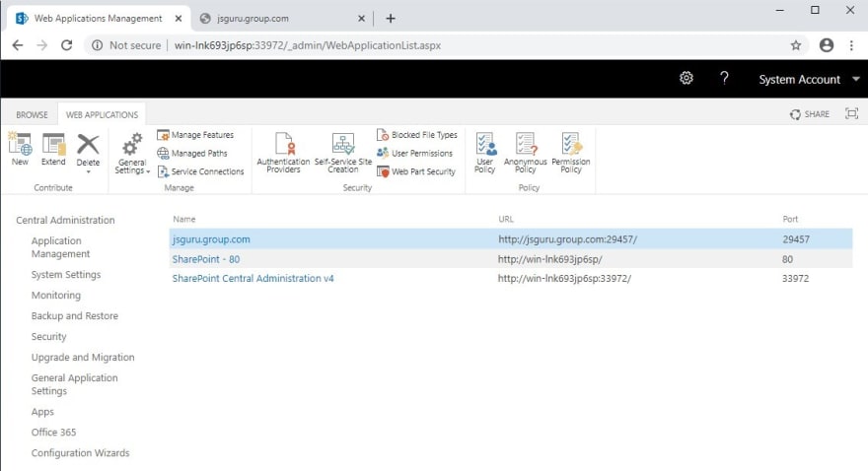The width and height of the screenshot is (868, 471).
Task: Open the SharePoint - 80 link
Action: point(206,259)
